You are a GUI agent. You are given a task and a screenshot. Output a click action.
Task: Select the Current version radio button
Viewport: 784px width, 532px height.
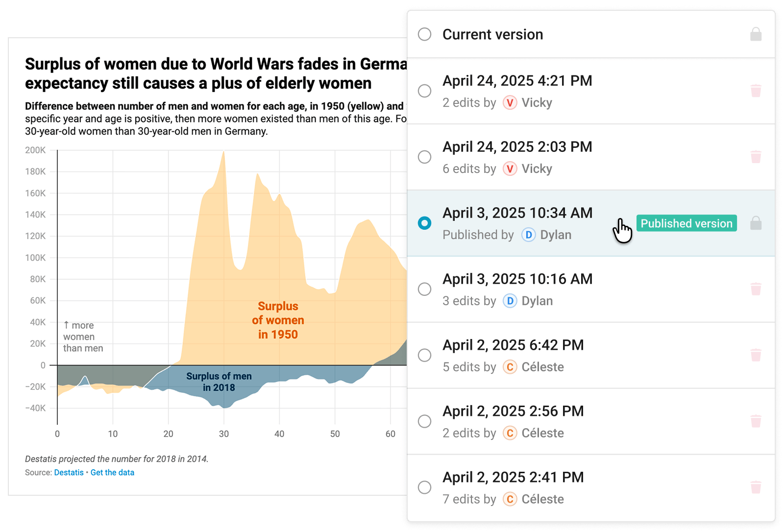pyautogui.click(x=424, y=34)
